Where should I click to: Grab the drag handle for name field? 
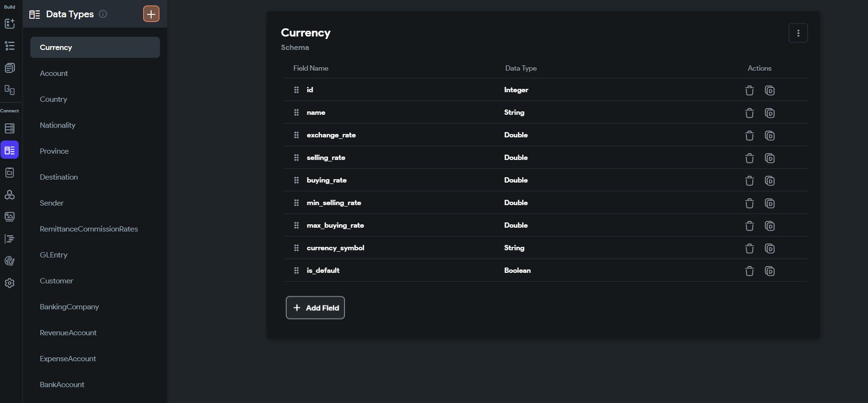click(x=296, y=112)
